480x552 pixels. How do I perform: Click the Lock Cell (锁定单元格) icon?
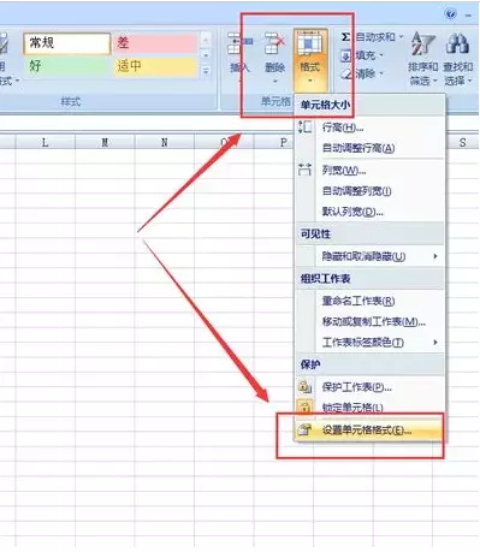point(305,407)
